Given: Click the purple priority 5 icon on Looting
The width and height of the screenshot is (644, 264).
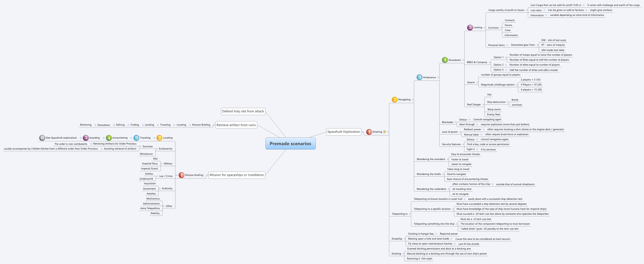Looking at the screenshot, I should click(470, 28).
